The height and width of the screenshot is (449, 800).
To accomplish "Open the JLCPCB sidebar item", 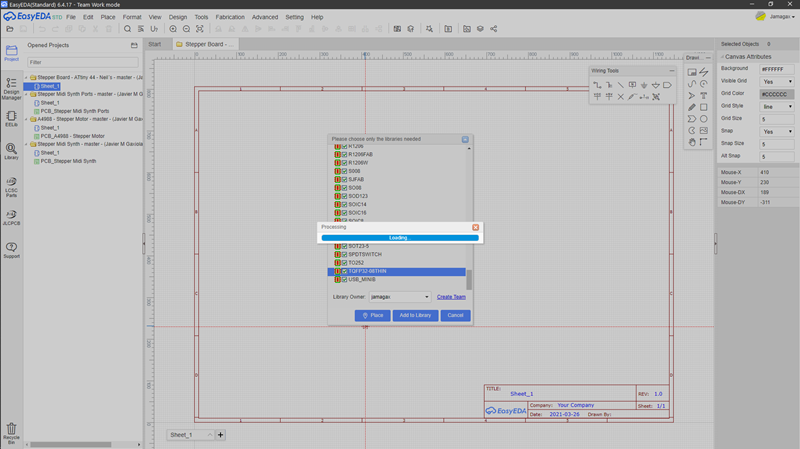I will (x=11, y=217).
